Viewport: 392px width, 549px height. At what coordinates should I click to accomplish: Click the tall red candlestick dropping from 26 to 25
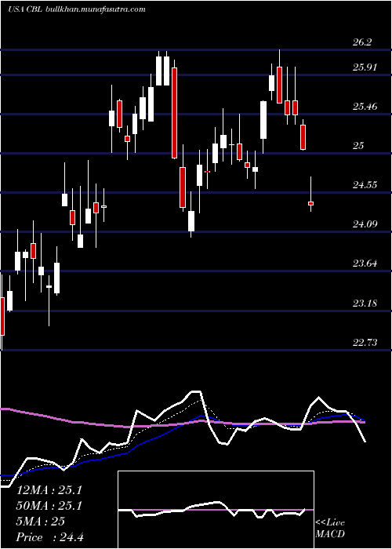(x=174, y=113)
